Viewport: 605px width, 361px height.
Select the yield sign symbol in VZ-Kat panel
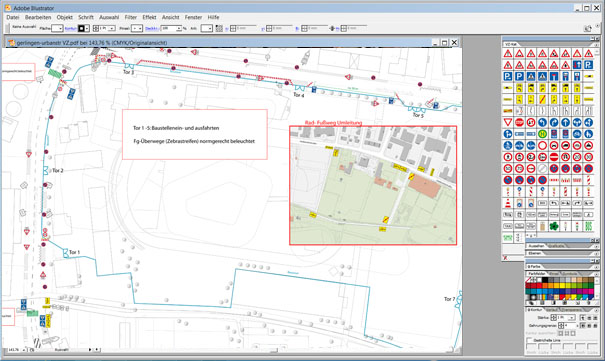(x=508, y=123)
